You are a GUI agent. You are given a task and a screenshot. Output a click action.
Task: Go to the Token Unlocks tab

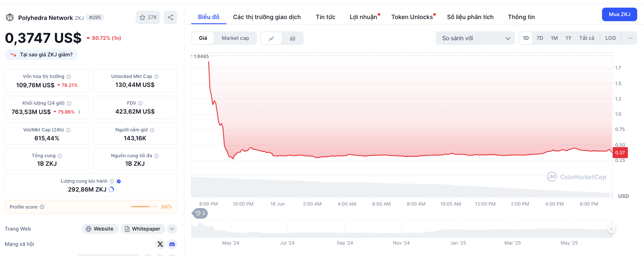click(412, 17)
